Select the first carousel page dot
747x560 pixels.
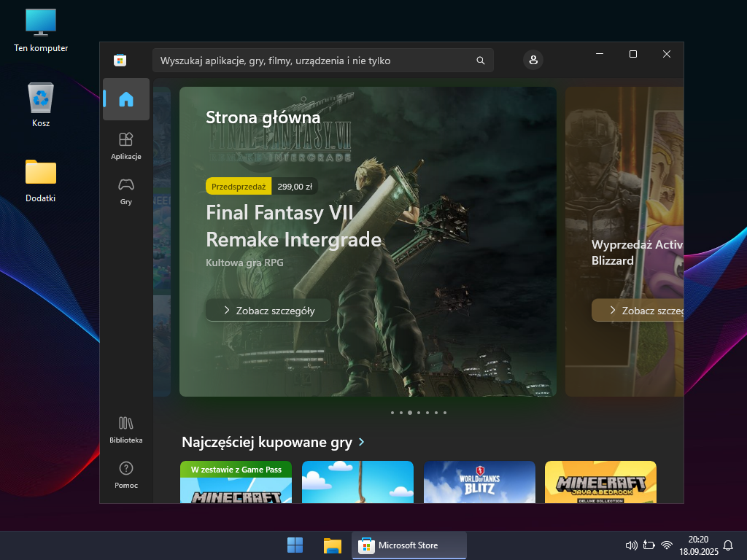392,413
